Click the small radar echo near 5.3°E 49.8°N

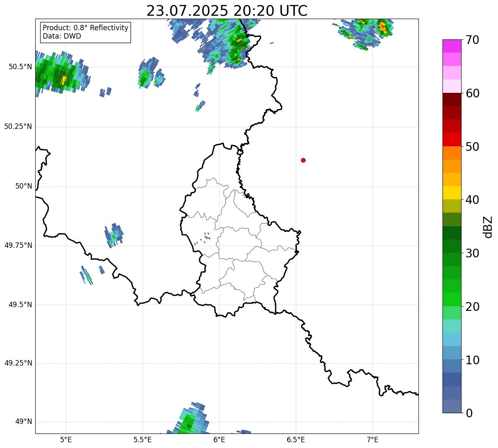point(114,235)
